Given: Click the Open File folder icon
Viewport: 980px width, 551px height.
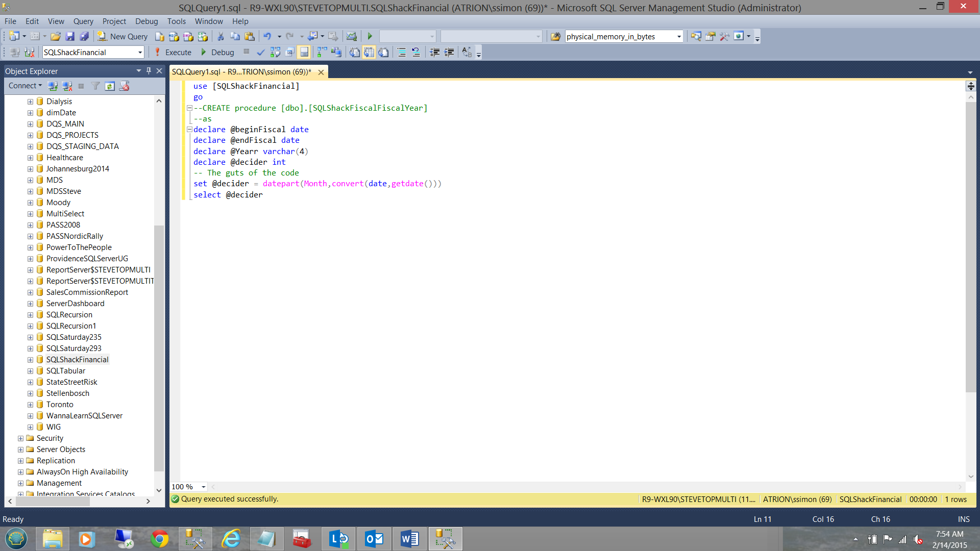Looking at the screenshot, I should [56, 36].
